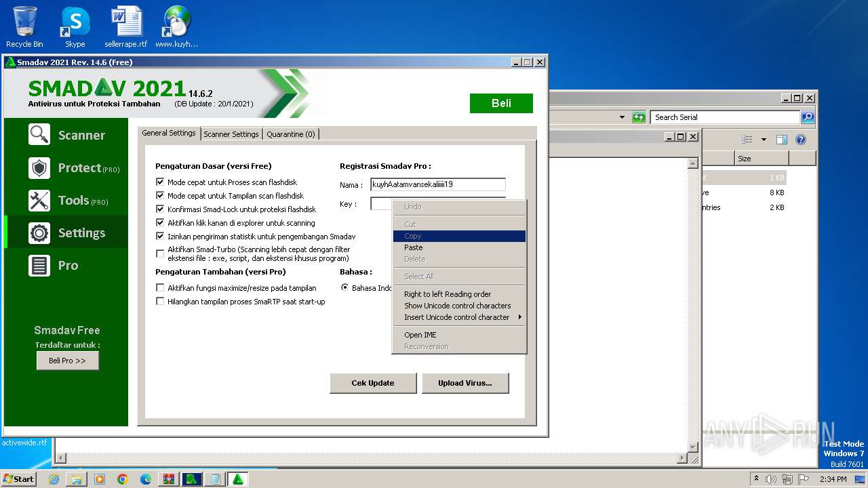Choose Paste in context menu

[x=459, y=247]
